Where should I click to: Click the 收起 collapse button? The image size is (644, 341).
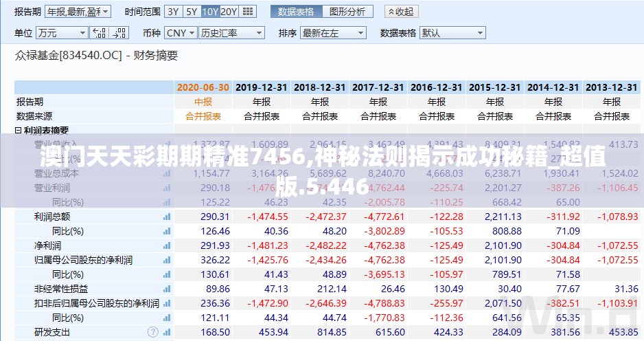tap(401, 12)
